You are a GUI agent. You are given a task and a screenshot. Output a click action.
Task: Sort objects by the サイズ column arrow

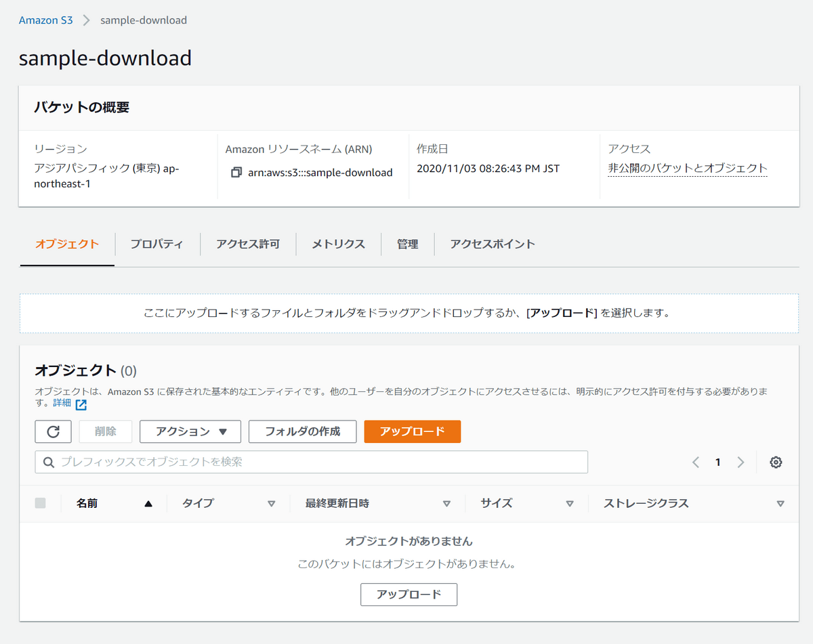coord(570,504)
